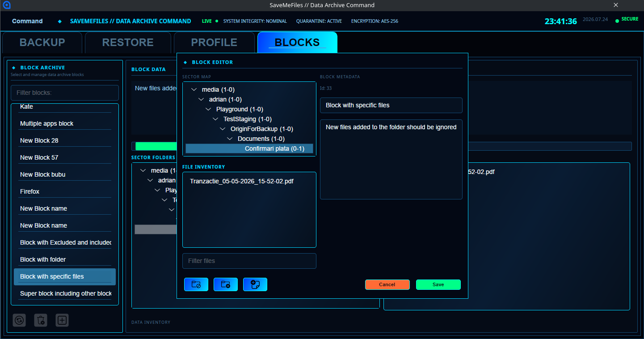This screenshot has width=644, height=339.
Task: Click the green progress bar under Block Data
Action: tap(156, 146)
